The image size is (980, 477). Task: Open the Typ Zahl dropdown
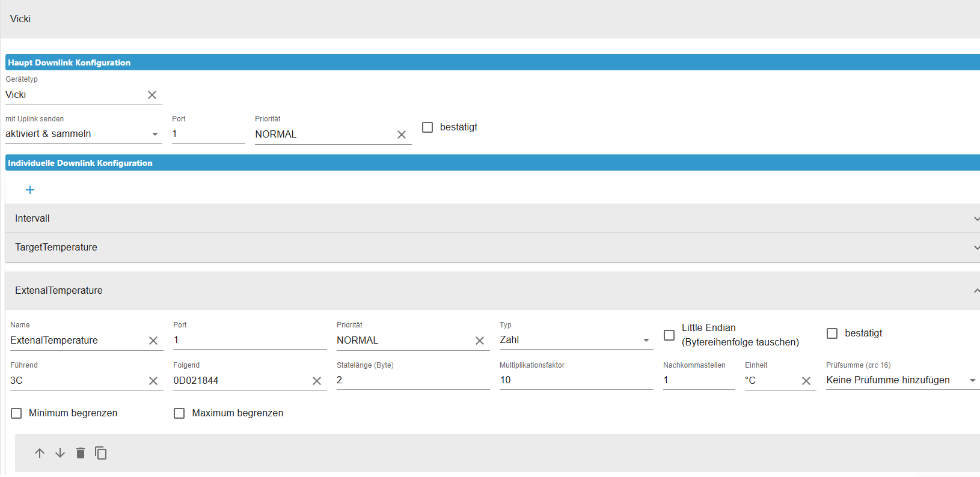(x=576, y=340)
